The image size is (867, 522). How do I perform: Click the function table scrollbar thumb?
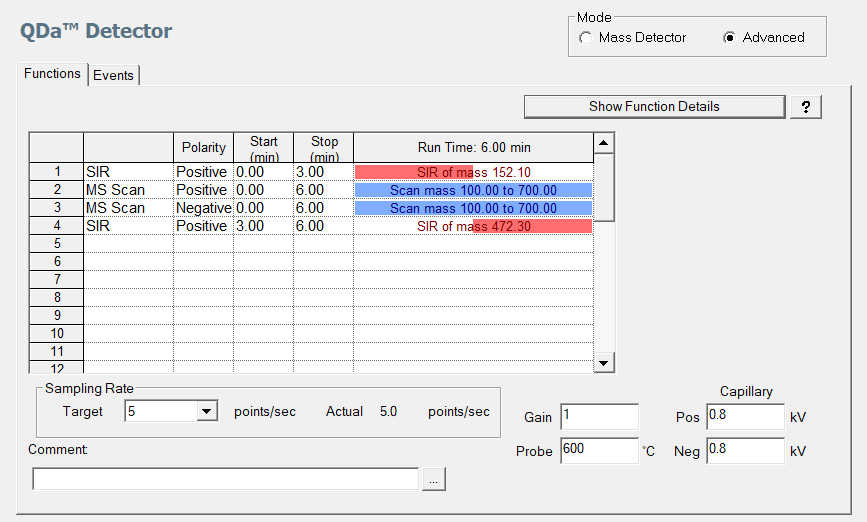point(603,187)
